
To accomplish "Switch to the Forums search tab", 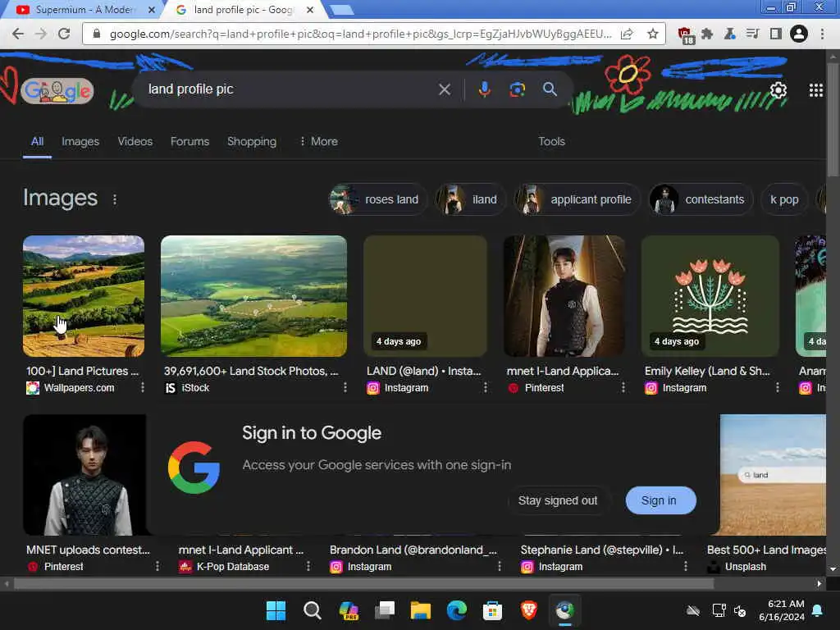I will [x=189, y=141].
